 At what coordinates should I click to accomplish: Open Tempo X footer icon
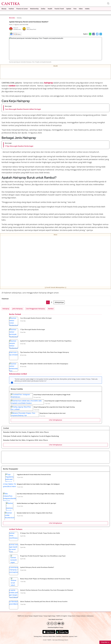tap(52, 623)
